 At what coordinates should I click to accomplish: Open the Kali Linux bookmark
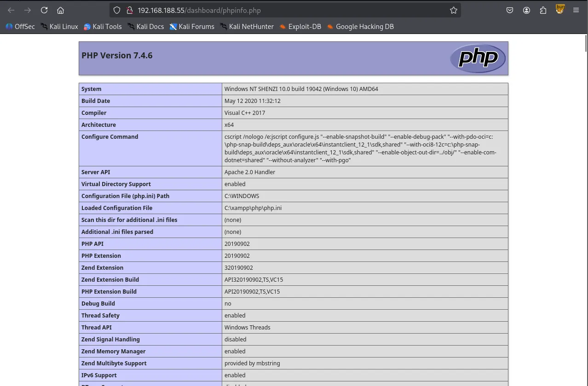point(59,27)
